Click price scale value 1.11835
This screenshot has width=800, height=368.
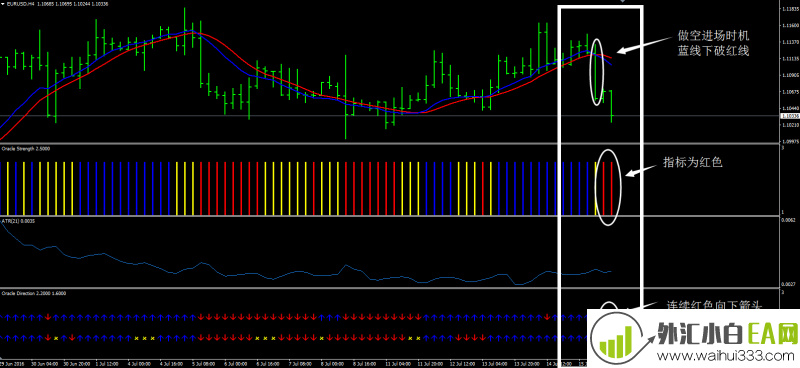coord(790,9)
